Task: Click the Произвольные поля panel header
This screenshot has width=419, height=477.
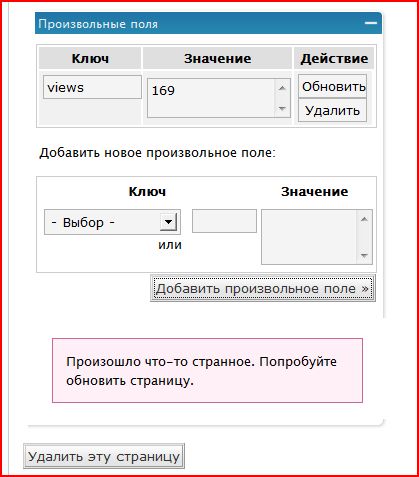Action: coord(208,23)
